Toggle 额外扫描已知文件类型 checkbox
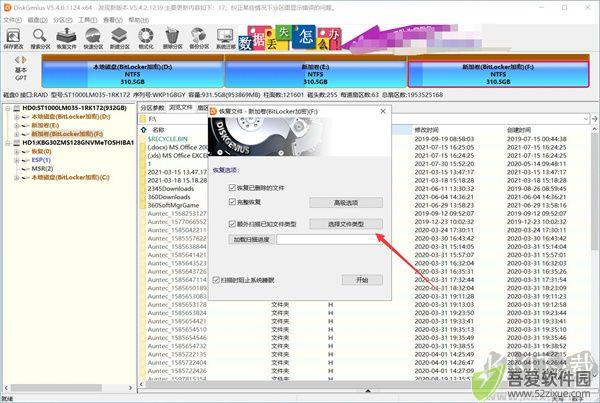This screenshot has width=600, height=403. coord(232,224)
